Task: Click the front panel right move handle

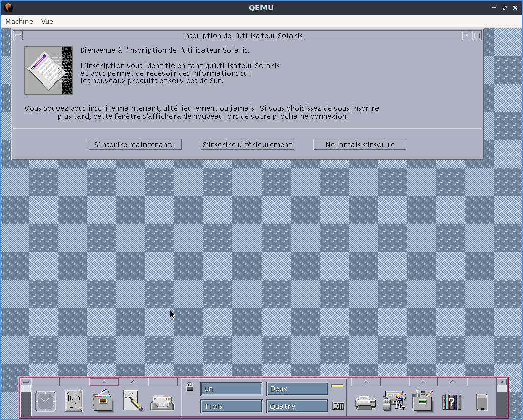Action: click(x=501, y=401)
